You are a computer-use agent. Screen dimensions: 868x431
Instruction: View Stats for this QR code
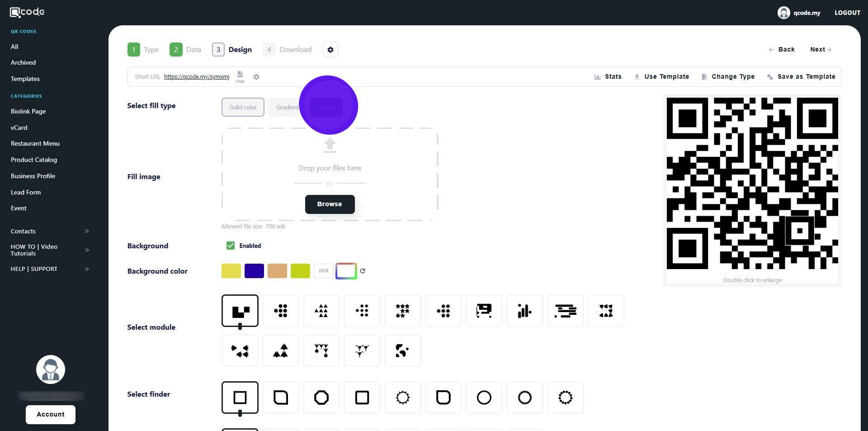point(608,77)
